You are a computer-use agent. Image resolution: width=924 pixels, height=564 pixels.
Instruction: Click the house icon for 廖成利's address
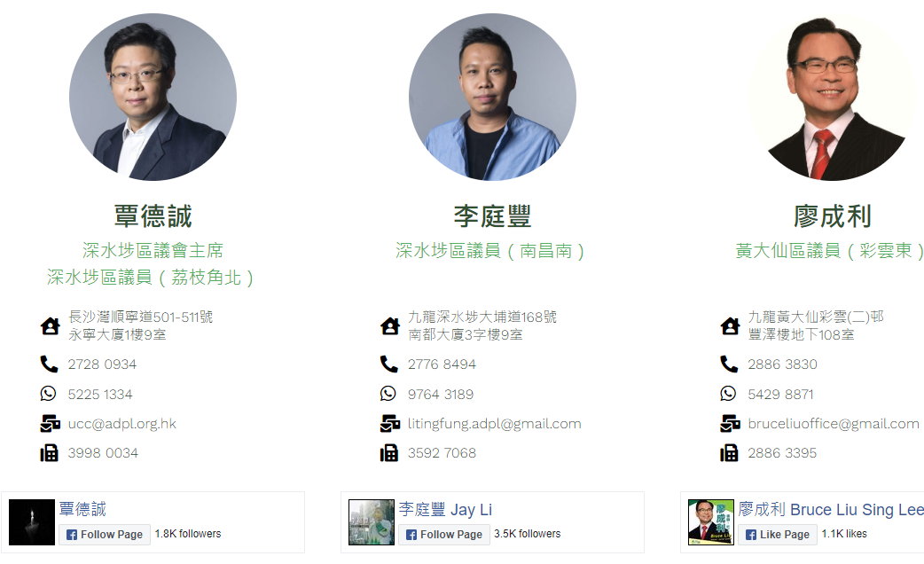(x=730, y=326)
